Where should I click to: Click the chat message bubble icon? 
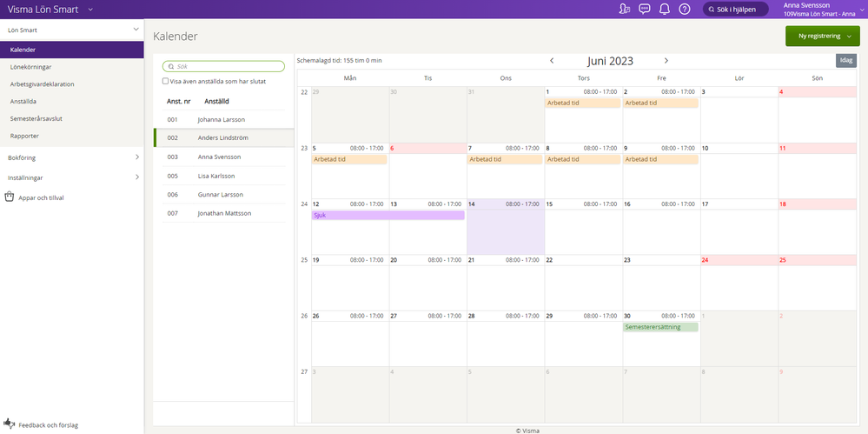click(x=645, y=10)
